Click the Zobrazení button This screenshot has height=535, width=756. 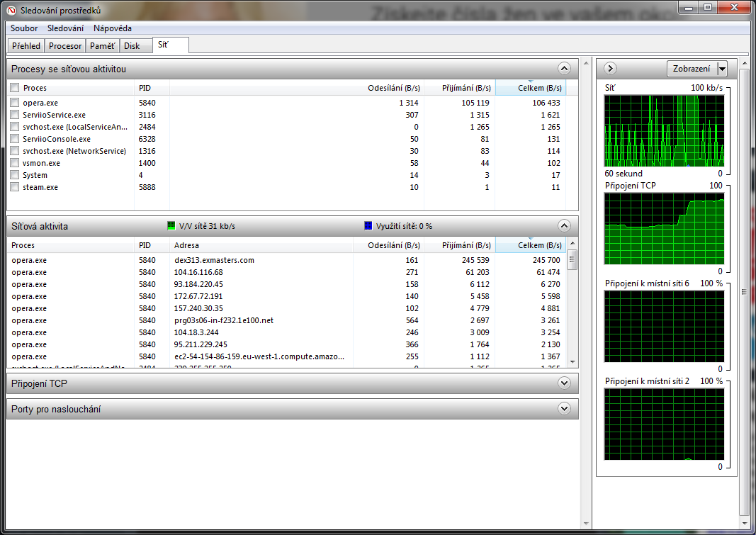pyautogui.click(x=691, y=69)
